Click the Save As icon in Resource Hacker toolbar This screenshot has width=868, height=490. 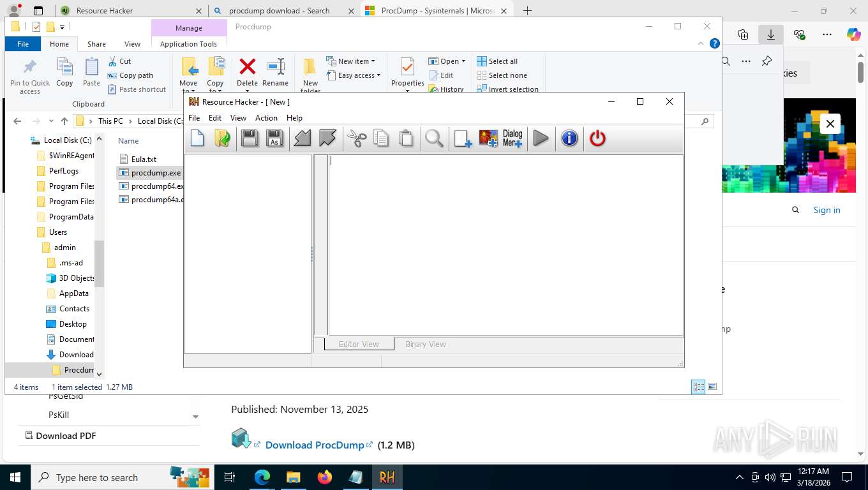[274, 138]
